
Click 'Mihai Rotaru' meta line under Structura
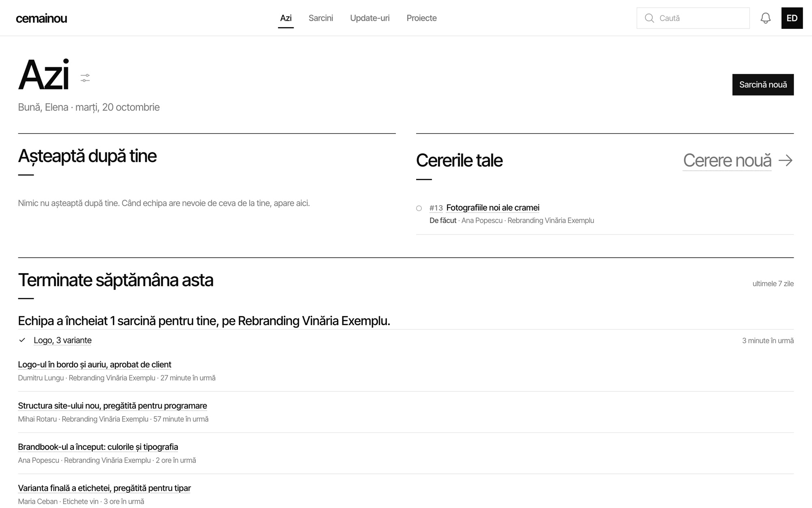pyautogui.click(x=113, y=419)
